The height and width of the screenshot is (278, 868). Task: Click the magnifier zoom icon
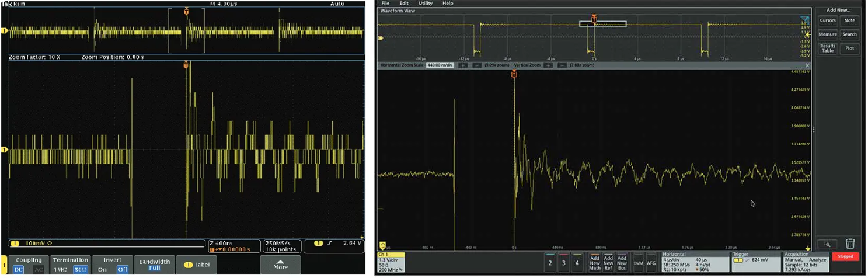click(827, 244)
